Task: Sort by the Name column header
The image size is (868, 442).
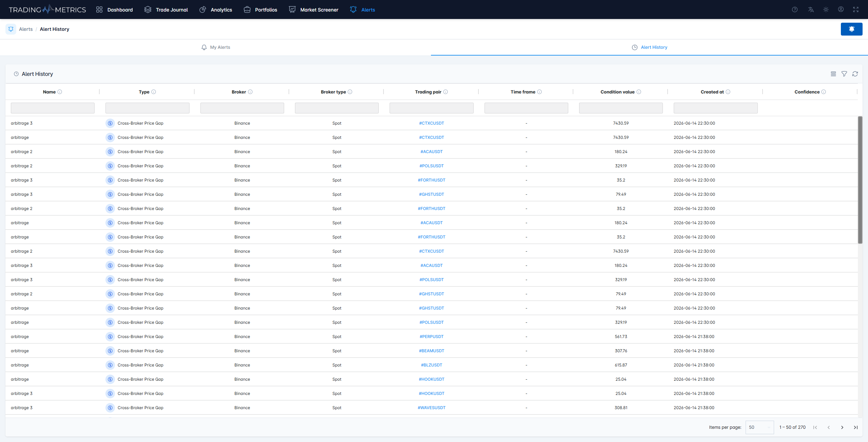Action: coord(49,92)
